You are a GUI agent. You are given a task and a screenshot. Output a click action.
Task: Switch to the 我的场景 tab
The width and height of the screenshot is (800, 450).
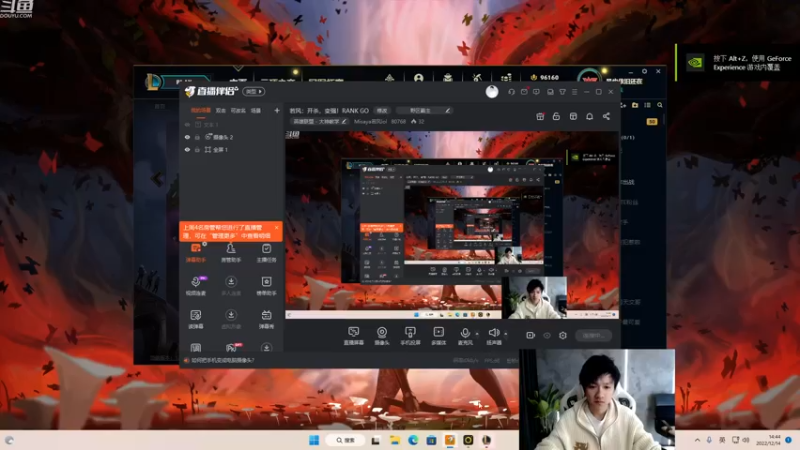[x=201, y=110]
